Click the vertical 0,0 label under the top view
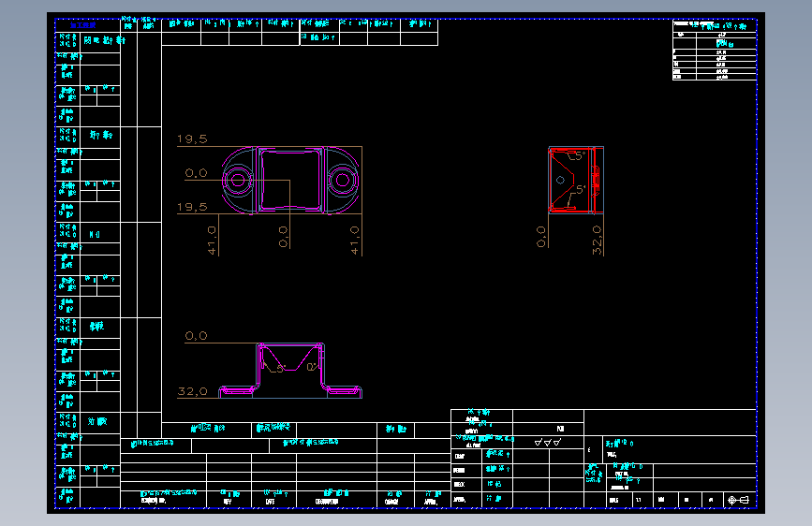This screenshot has width=812, height=526. pos(283,237)
